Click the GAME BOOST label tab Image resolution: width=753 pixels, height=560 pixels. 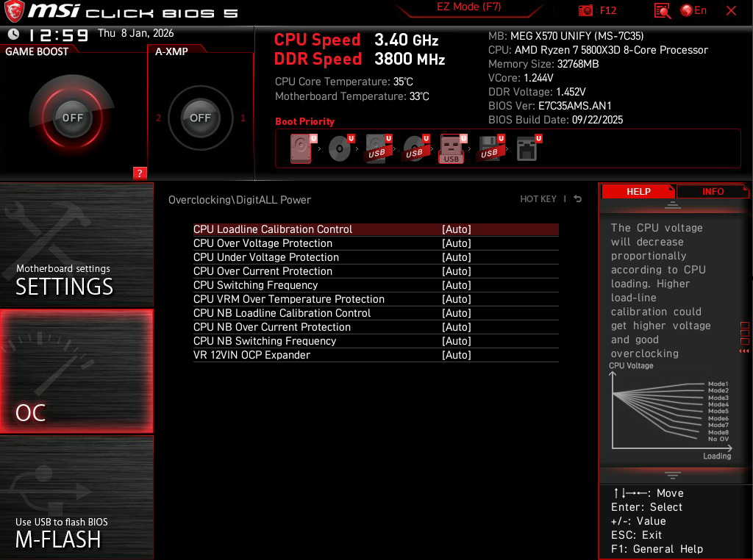pyautogui.click(x=37, y=51)
